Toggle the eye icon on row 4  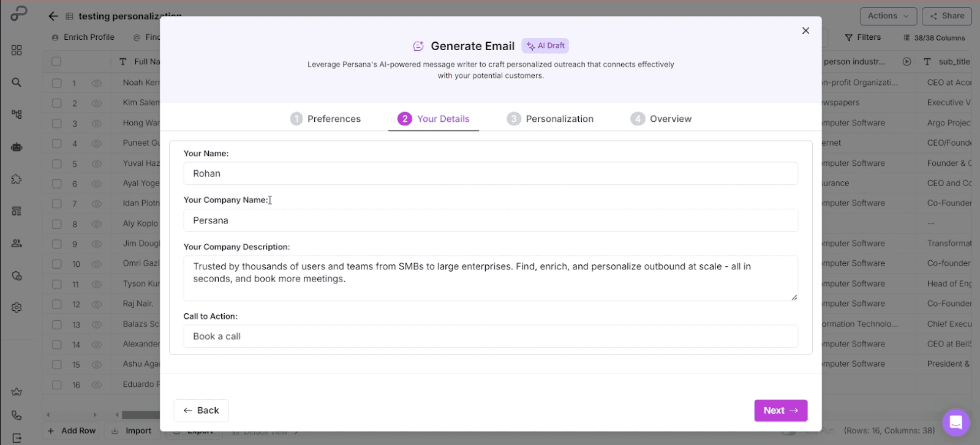click(x=96, y=143)
